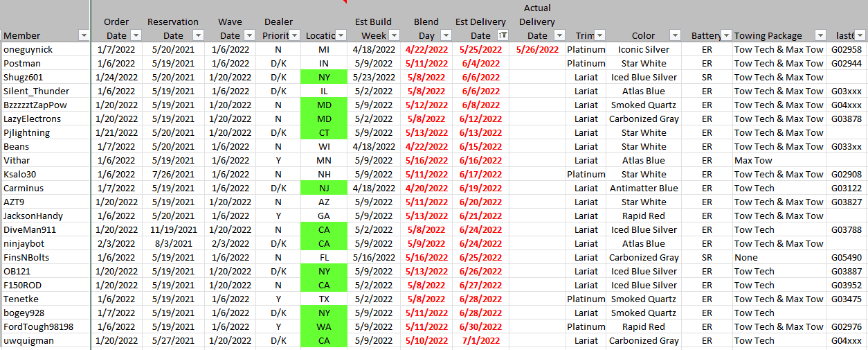Select the Antimatter Blue color cell

click(643, 188)
